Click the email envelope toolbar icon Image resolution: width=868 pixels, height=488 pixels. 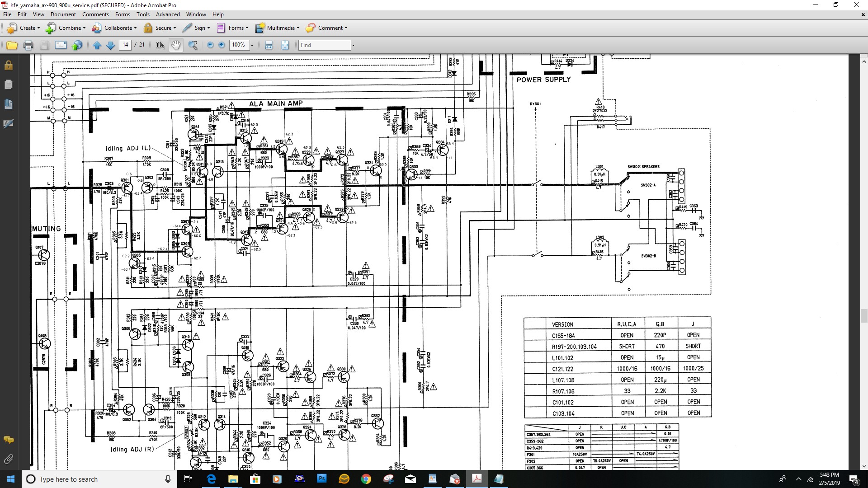pos(61,45)
